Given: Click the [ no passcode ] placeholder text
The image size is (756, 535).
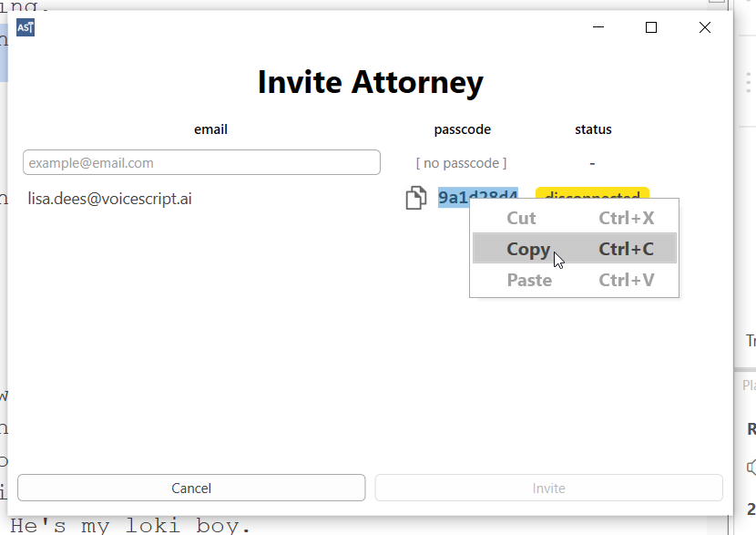Looking at the screenshot, I should tap(461, 163).
